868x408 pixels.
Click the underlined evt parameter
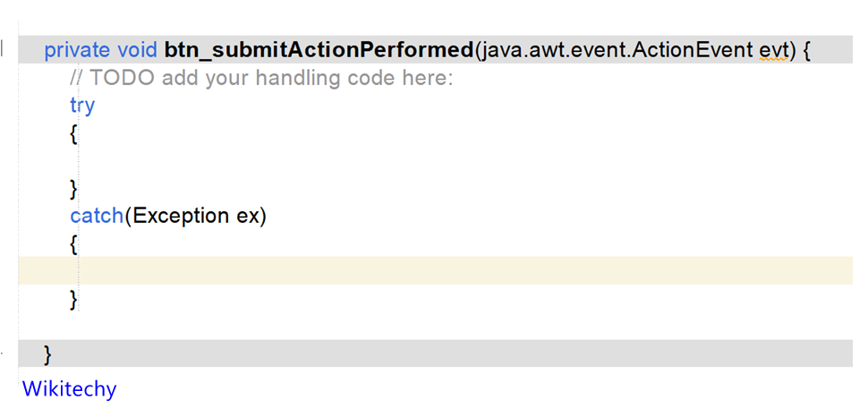tap(774, 50)
